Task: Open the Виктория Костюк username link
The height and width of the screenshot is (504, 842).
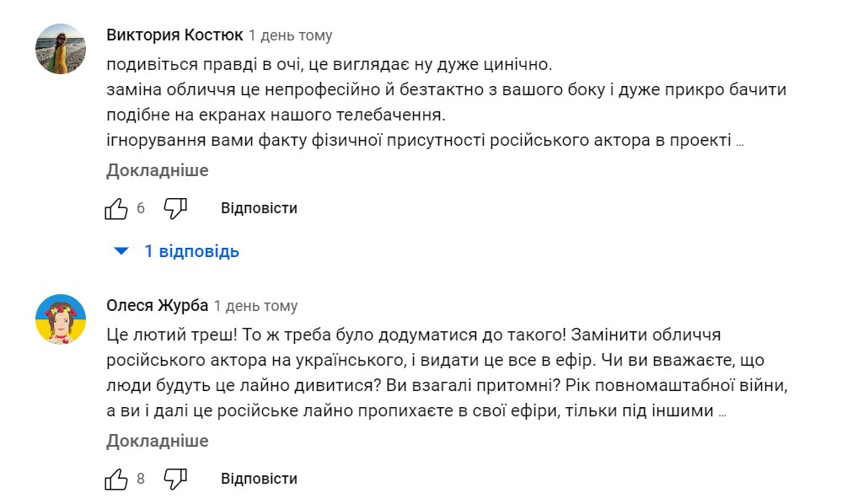Action: coord(174,35)
